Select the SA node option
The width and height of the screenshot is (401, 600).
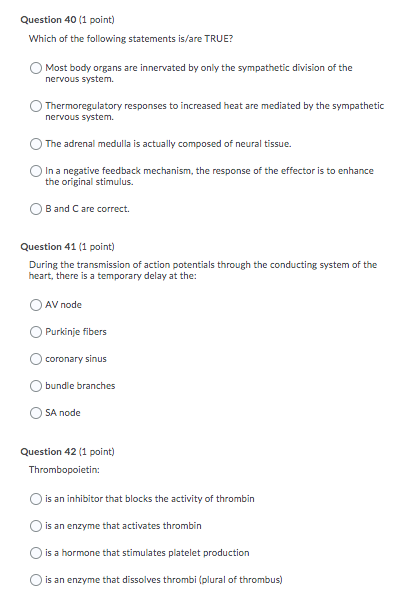point(36,413)
